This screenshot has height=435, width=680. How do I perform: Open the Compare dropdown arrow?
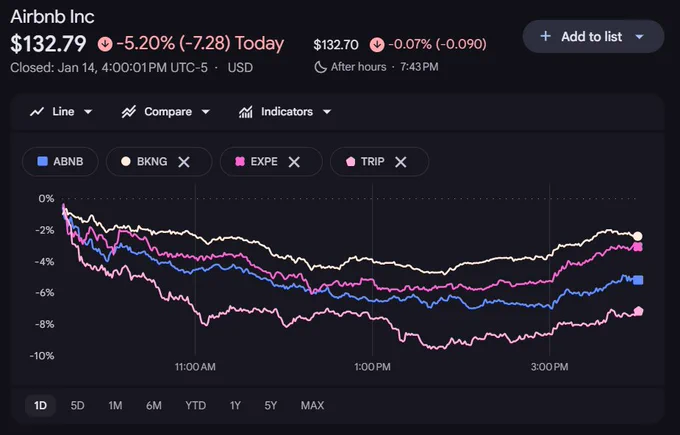click(x=206, y=112)
